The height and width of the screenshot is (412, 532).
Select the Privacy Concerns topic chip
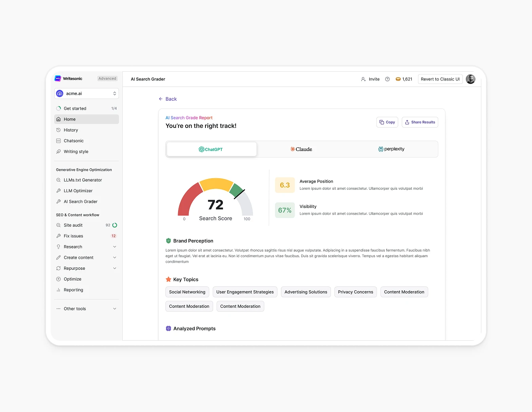pos(355,292)
